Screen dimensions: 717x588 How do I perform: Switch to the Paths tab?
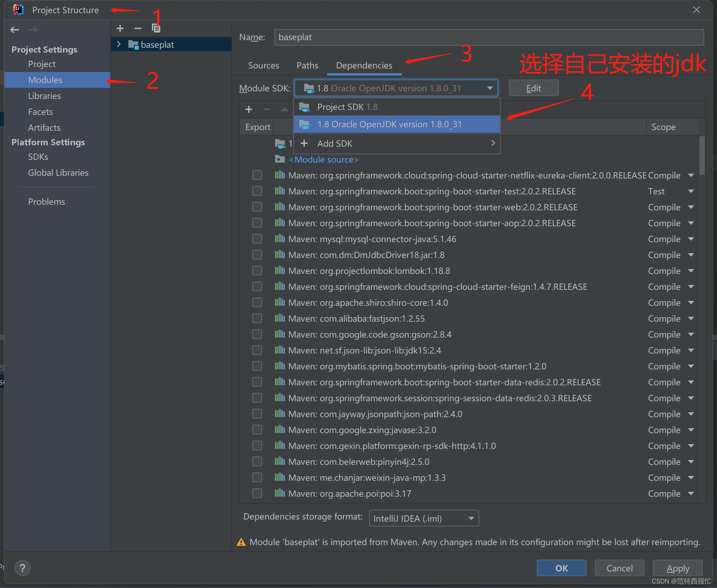(x=307, y=65)
